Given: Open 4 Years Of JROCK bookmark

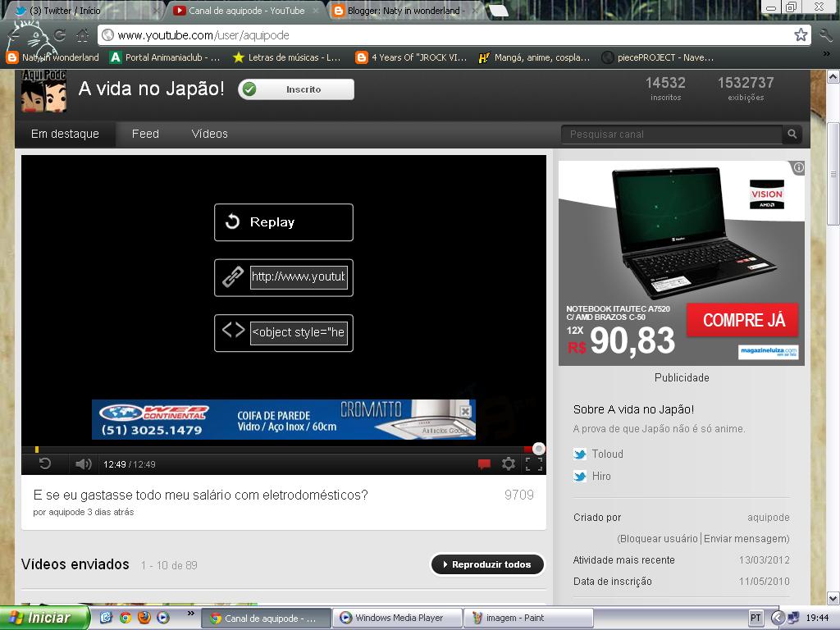Looking at the screenshot, I should 412,57.
